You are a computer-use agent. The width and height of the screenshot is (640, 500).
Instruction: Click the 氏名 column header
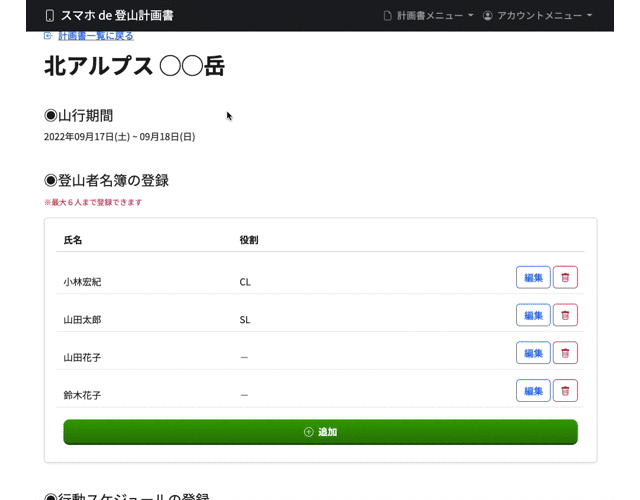73,240
